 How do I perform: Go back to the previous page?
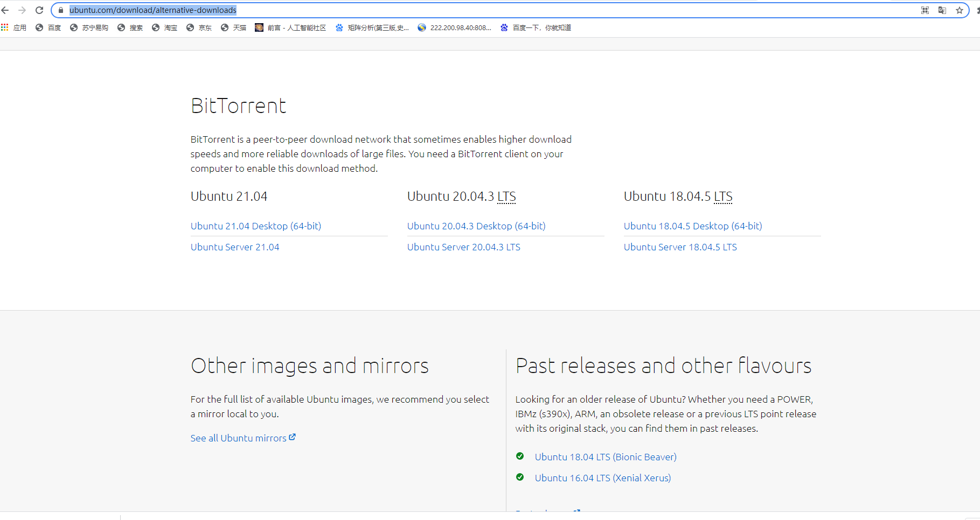5,10
